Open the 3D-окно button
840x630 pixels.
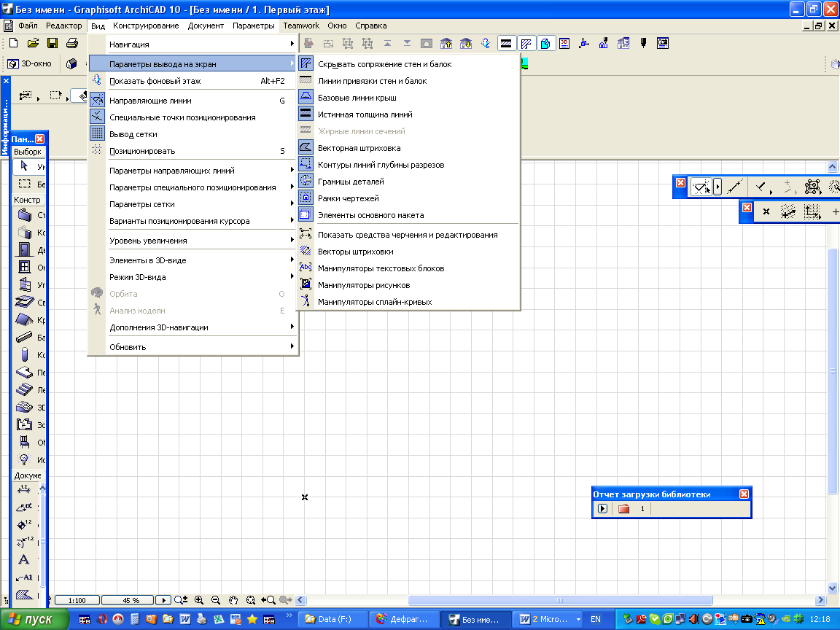(x=29, y=63)
